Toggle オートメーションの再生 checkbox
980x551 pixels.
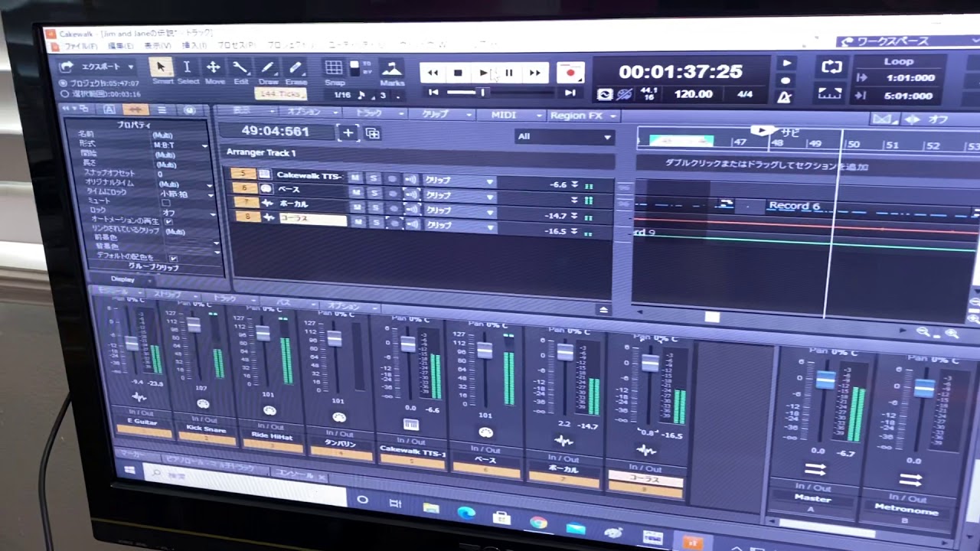[169, 221]
